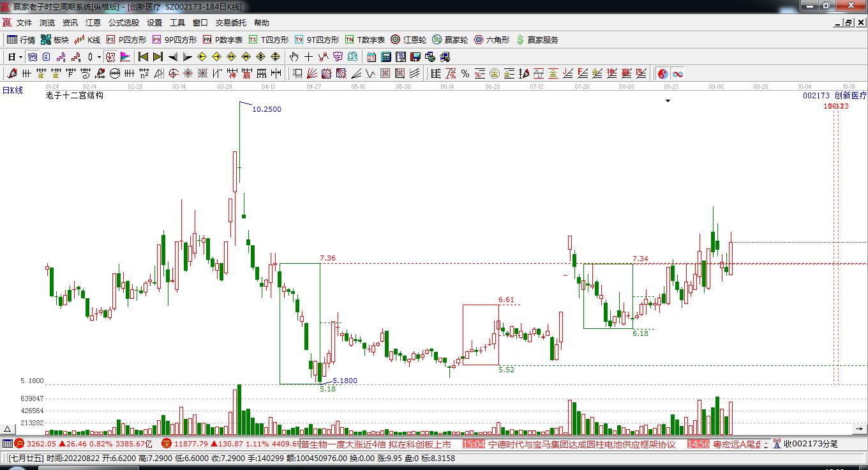Open the T数字表 tool

[365, 40]
